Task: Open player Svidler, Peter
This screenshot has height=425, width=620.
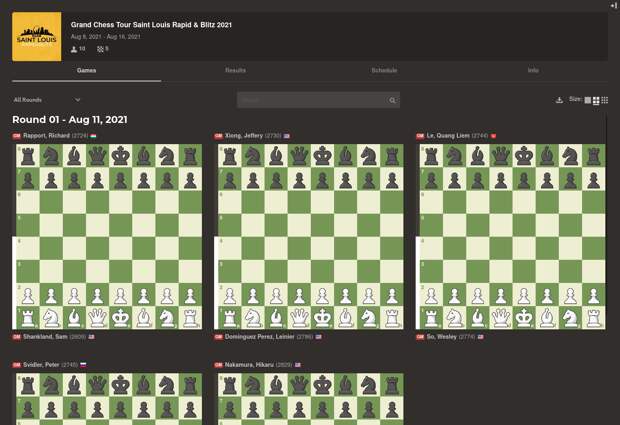Action: click(x=41, y=365)
